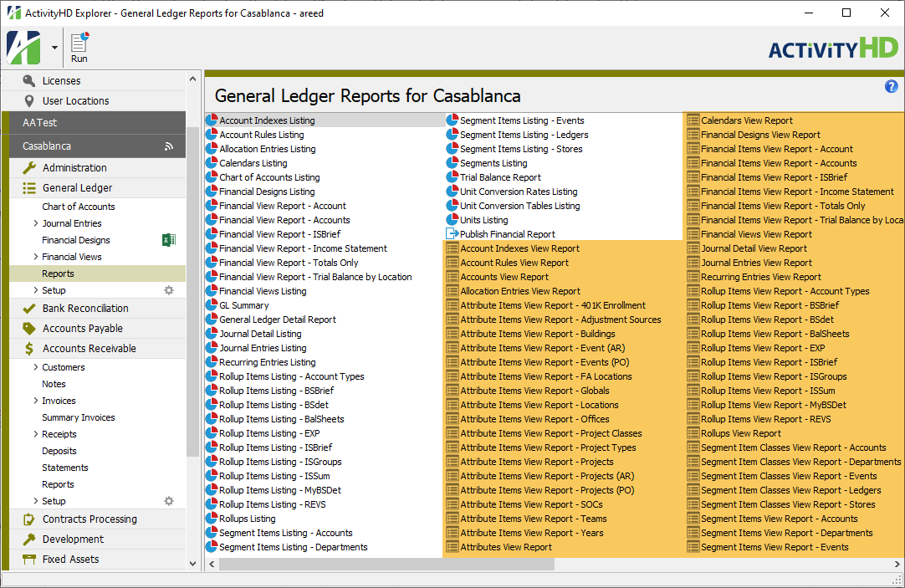Click the gear icon beside General Ledger Setup
The image size is (905, 588).
(168, 290)
